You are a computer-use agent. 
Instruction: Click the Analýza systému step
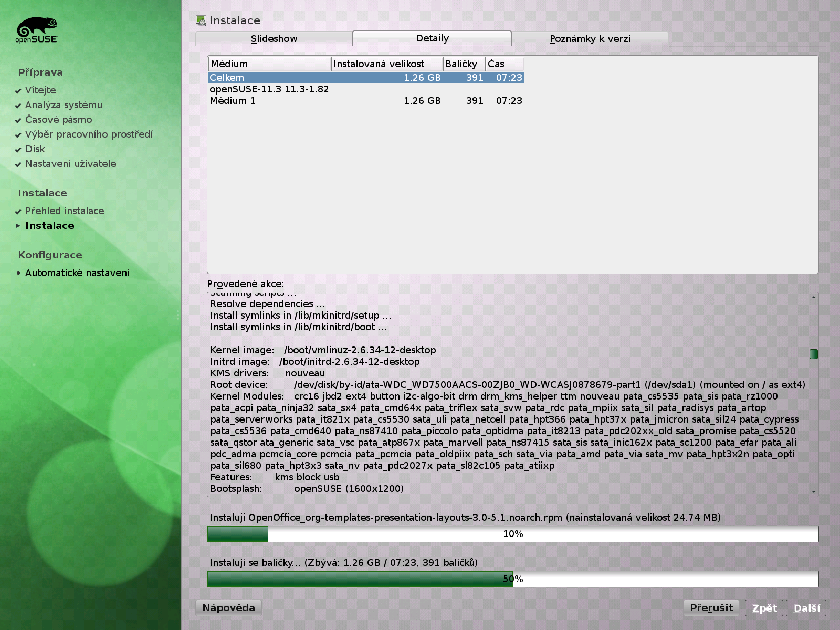(64, 105)
